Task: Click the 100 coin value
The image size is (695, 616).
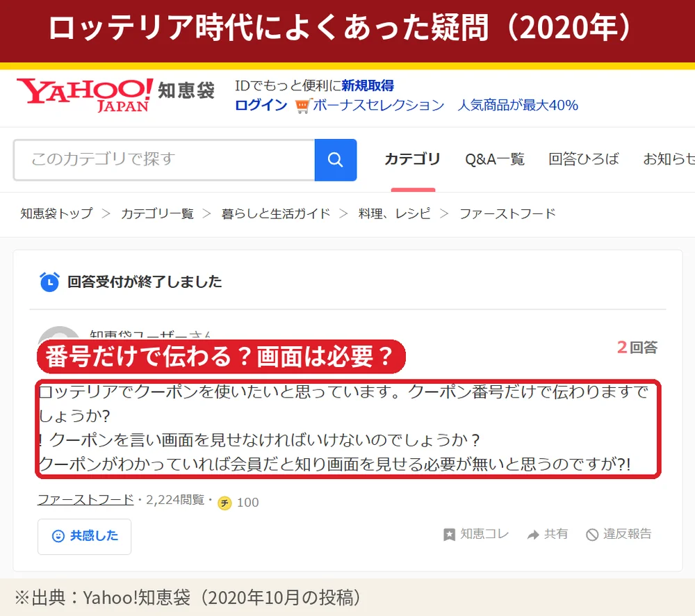Action: (248, 503)
